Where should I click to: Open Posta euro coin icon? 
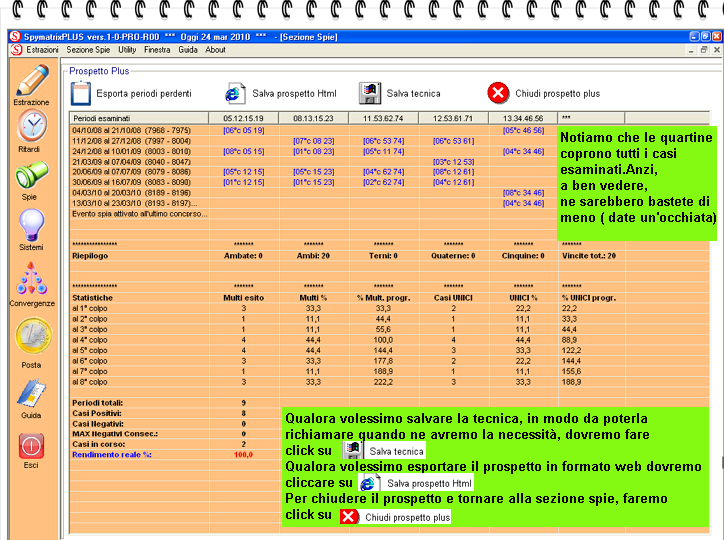33,336
